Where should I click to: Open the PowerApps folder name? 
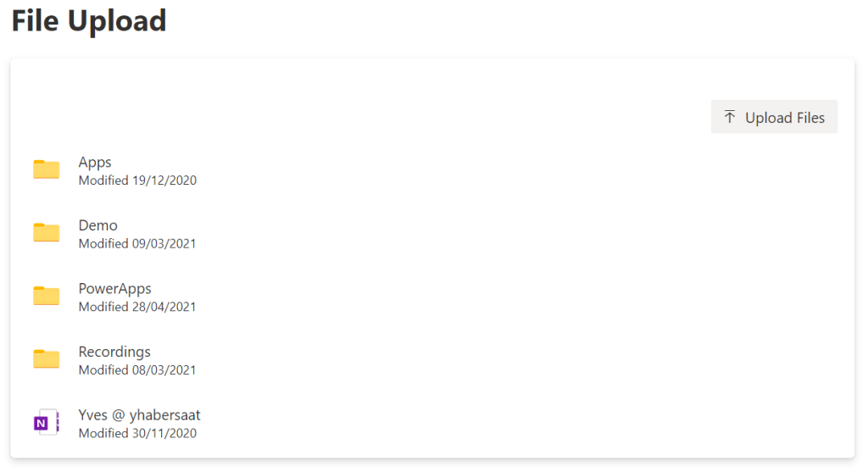coord(114,288)
